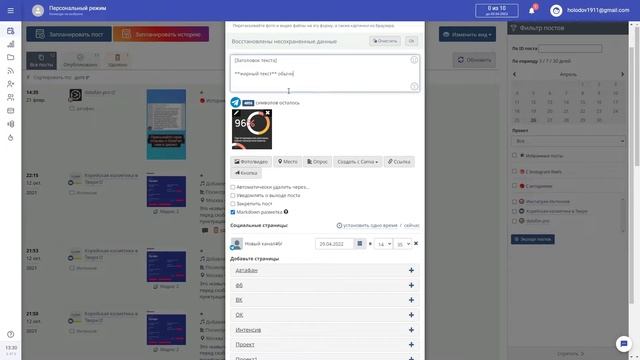Open the folder icon in the left sidebar
This screenshot has height=360, width=640.
click(11, 58)
